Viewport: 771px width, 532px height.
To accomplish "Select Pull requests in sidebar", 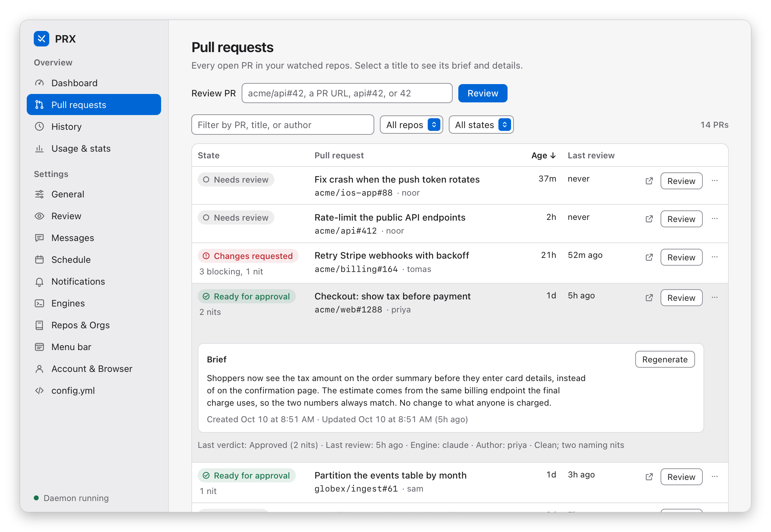I will pyautogui.click(x=94, y=104).
